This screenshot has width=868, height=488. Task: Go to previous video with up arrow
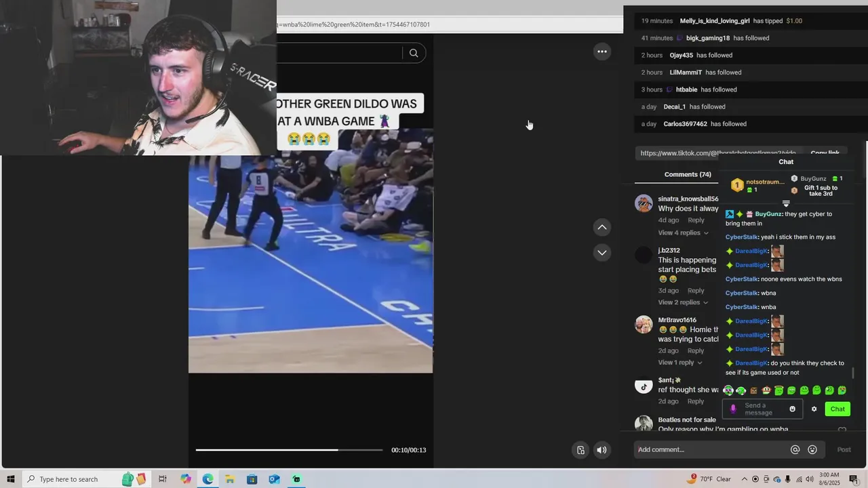point(602,227)
